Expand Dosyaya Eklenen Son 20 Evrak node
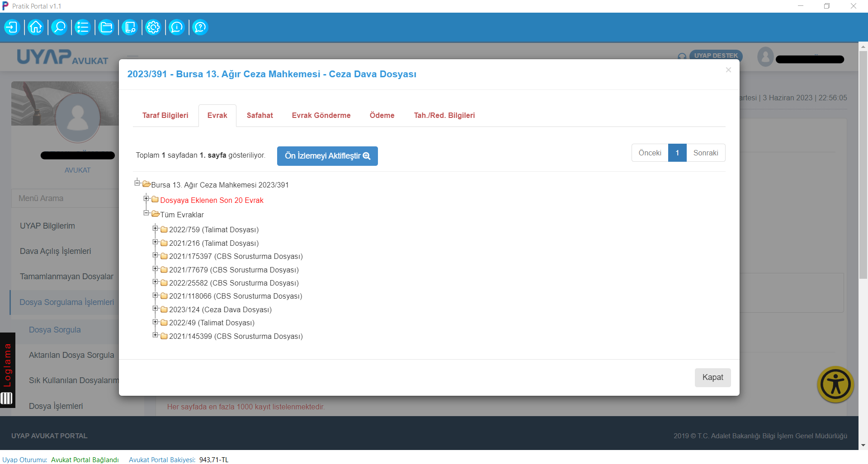 146,199
